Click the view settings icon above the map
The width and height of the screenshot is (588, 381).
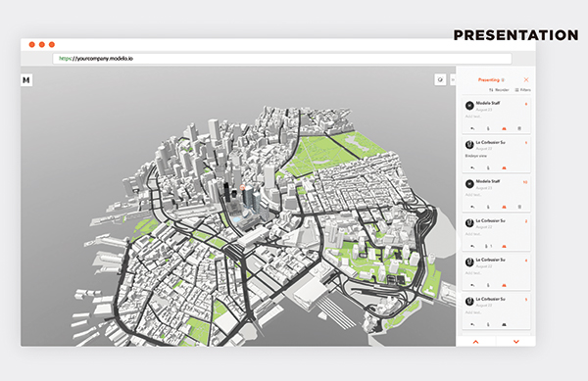[440, 79]
